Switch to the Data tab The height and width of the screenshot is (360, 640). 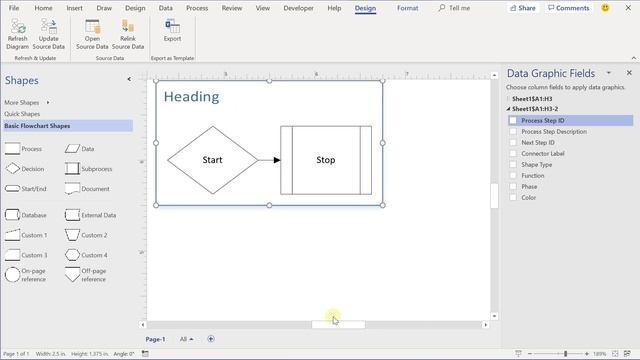pyautogui.click(x=165, y=8)
